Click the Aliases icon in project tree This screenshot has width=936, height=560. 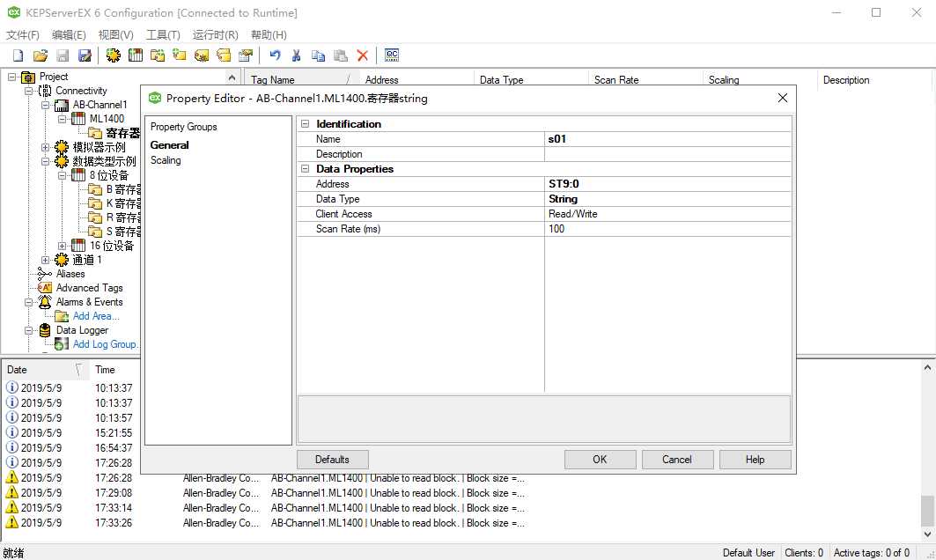[x=45, y=274]
